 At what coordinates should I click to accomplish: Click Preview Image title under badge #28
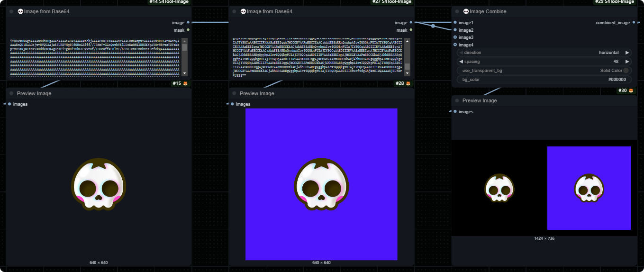coord(256,94)
